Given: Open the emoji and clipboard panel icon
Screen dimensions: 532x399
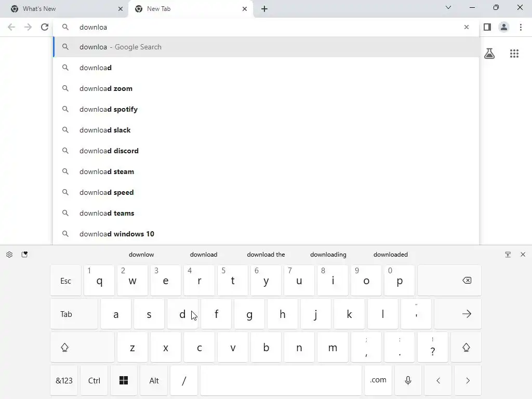Looking at the screenshot, I should point(24,255).
